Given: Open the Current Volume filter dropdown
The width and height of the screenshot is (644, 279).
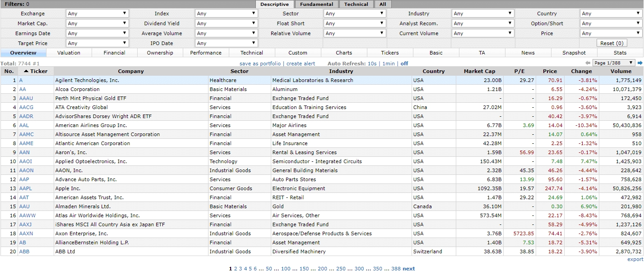Looking at the screenshot, I should (x=483, y=33).
